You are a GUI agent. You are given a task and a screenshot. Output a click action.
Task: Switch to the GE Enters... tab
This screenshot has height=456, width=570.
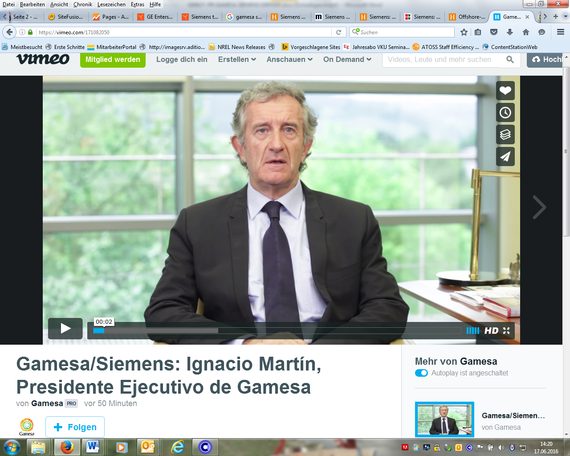click(156, 17)
